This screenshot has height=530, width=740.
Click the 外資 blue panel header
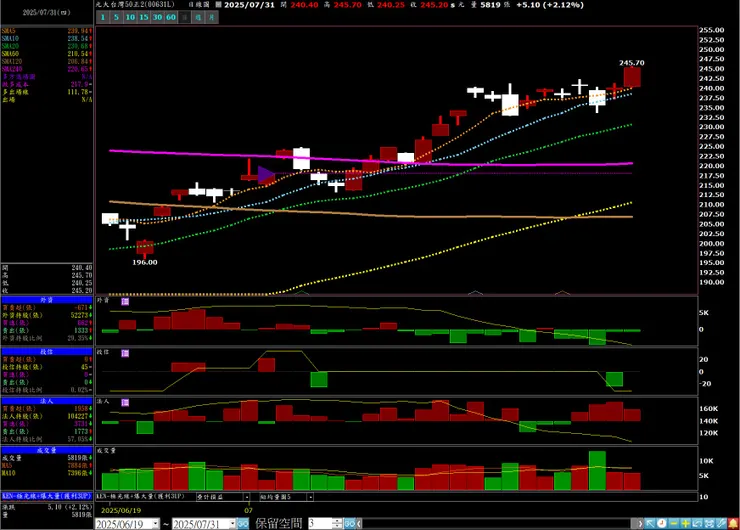[47, 300]
